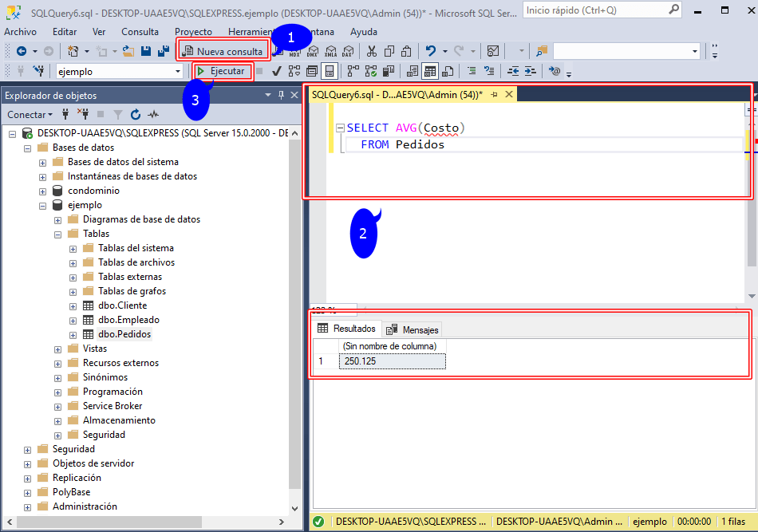Open the Consulta menu
Screen dimensions: 758x532
tap(140, 31)
